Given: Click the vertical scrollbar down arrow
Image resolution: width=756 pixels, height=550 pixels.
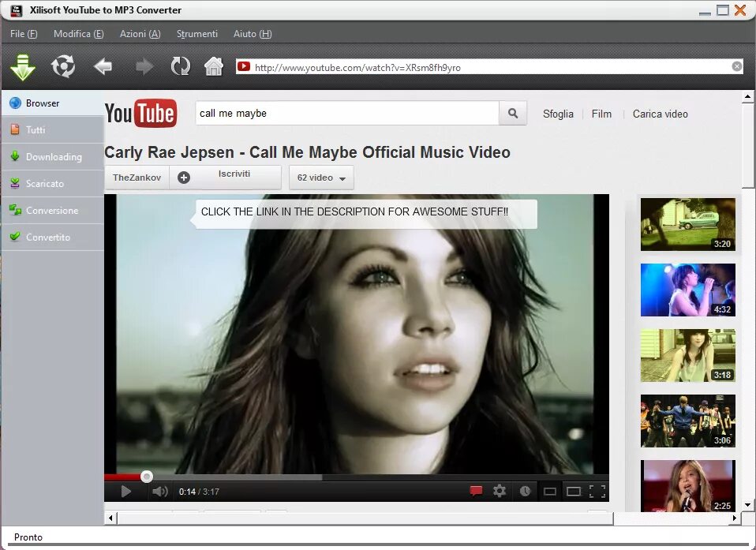Looking at the screenshot, I should pyautogui.click(x=747, y=505).
